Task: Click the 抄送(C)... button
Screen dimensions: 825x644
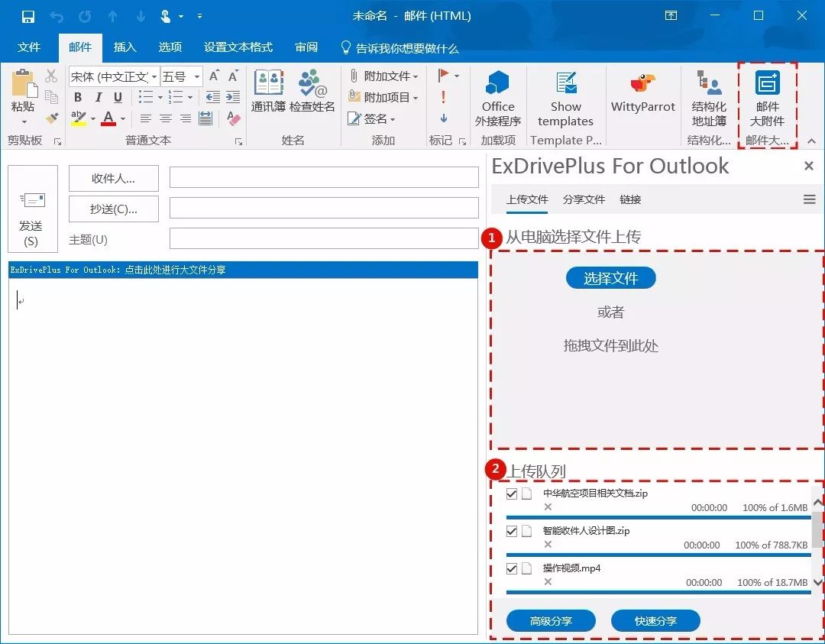Action: [x=114, y=209]
